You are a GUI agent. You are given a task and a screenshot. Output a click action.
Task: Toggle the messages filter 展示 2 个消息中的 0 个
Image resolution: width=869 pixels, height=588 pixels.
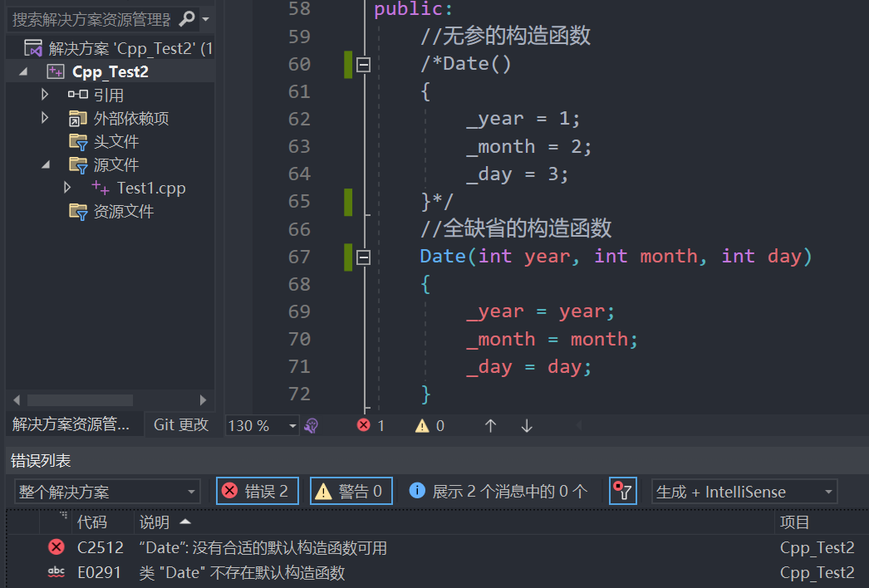coord(498,491)
